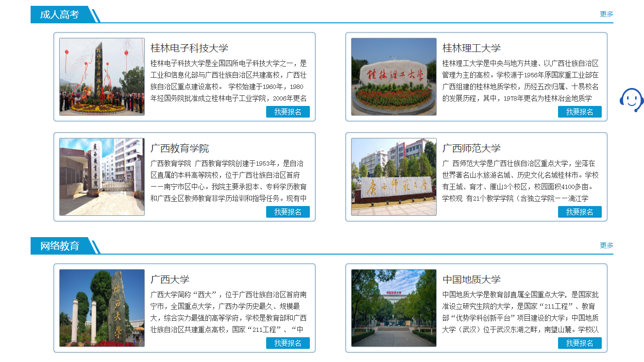Screen dimensions: 644x362
Task: Click the 广西教育学院 description paragraph
Action: (x=229, y=181)
